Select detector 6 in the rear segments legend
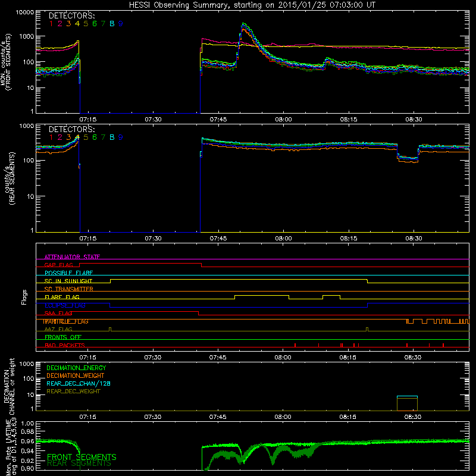The height and width of the screenshot is (476, 476). (x=95, y=137)
